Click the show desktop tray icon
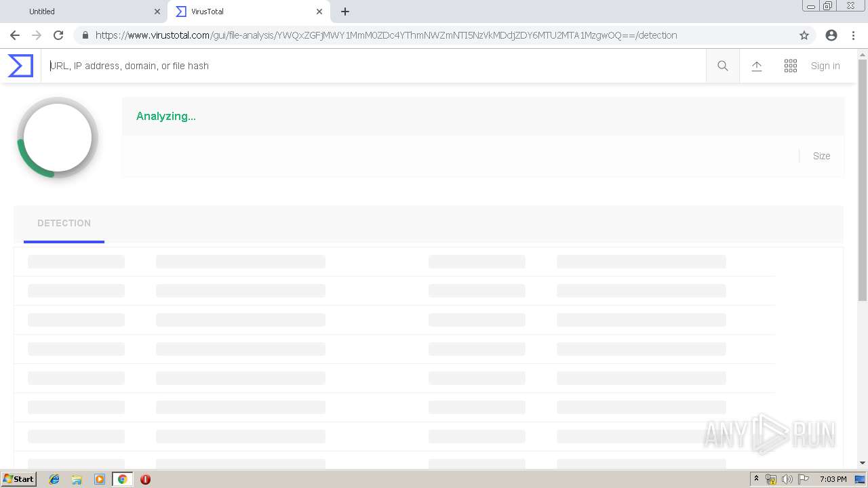The image size is (868, 488). coord(860,479)
